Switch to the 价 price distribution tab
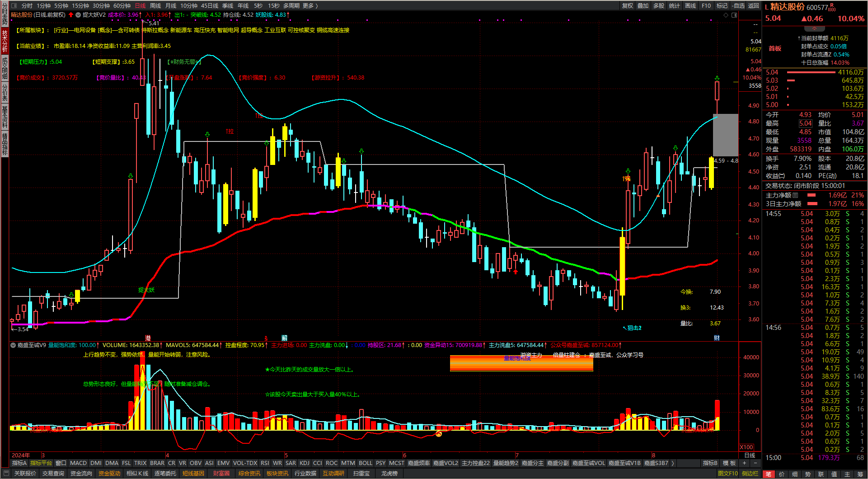This screenshot has width=868, height=479. click(782, 474)
